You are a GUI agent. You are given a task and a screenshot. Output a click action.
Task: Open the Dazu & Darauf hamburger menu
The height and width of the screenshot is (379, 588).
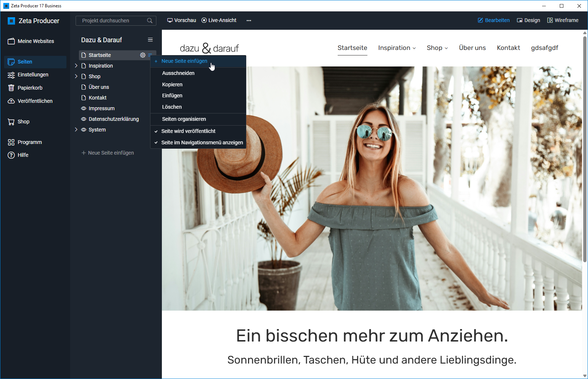150,40
